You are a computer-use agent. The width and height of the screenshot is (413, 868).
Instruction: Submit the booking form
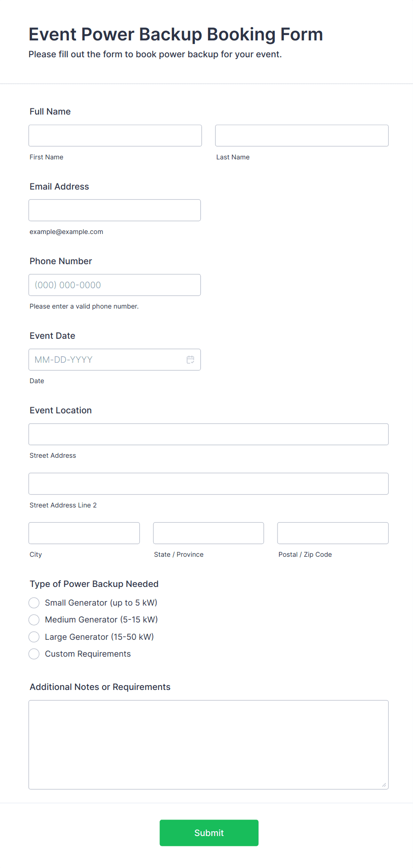pos(209,833)
